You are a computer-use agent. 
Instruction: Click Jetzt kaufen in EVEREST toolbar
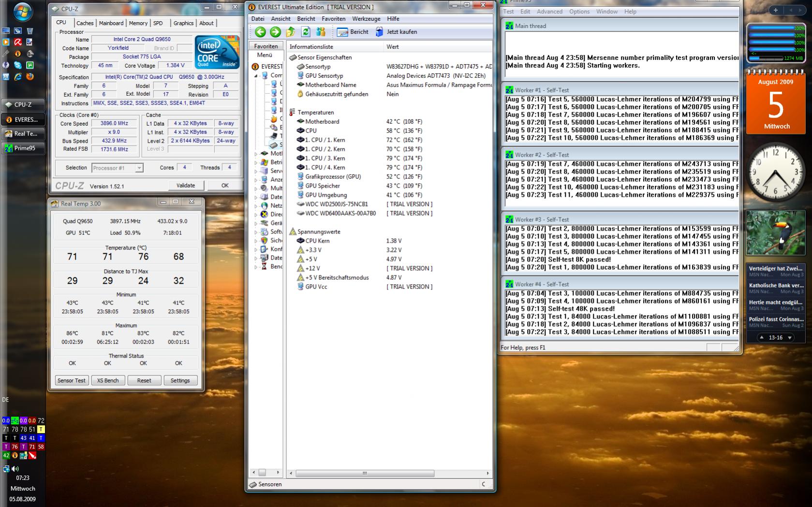396,32
